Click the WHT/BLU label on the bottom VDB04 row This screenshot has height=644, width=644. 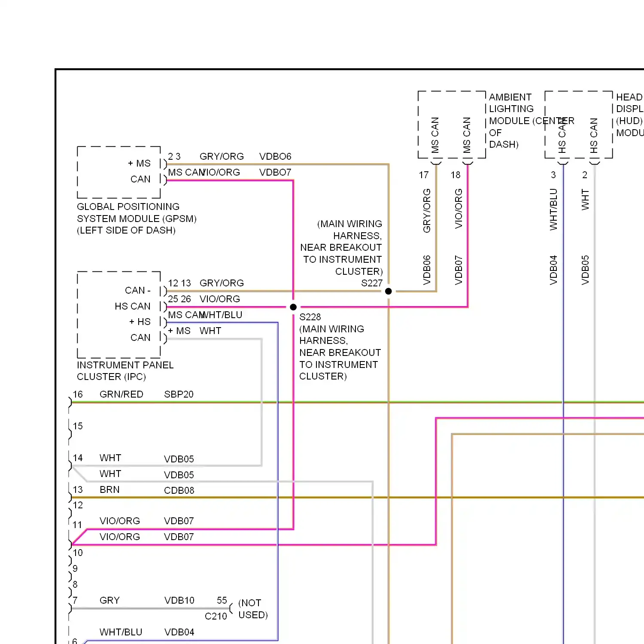tap(121, 632)
